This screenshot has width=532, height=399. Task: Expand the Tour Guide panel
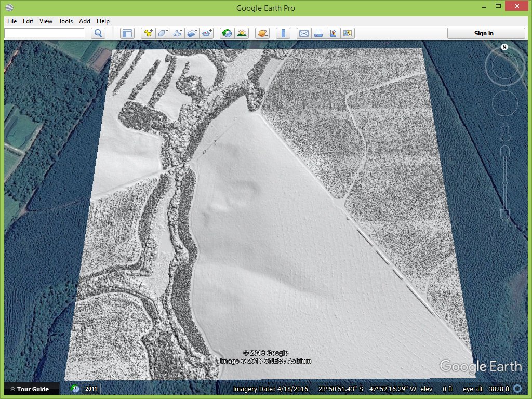[x=29, y=389]
